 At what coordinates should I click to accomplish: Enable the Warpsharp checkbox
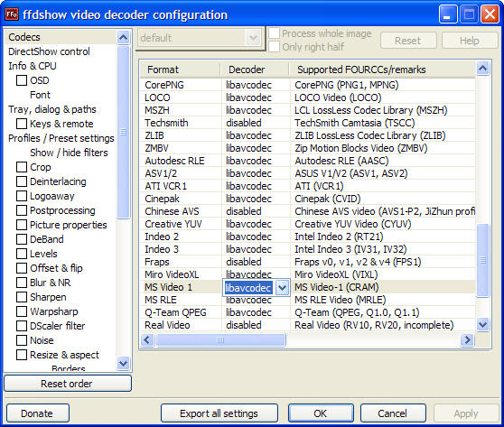(x=22, y=311)
